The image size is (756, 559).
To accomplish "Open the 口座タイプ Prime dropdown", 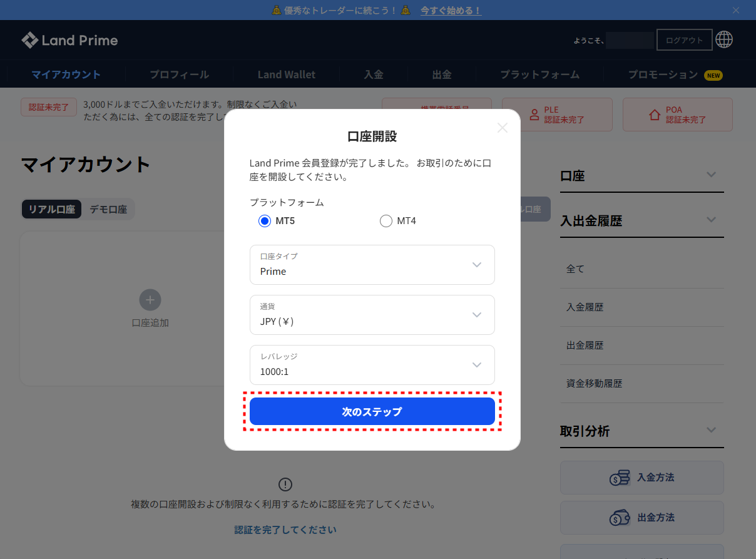I will [372, 265].
